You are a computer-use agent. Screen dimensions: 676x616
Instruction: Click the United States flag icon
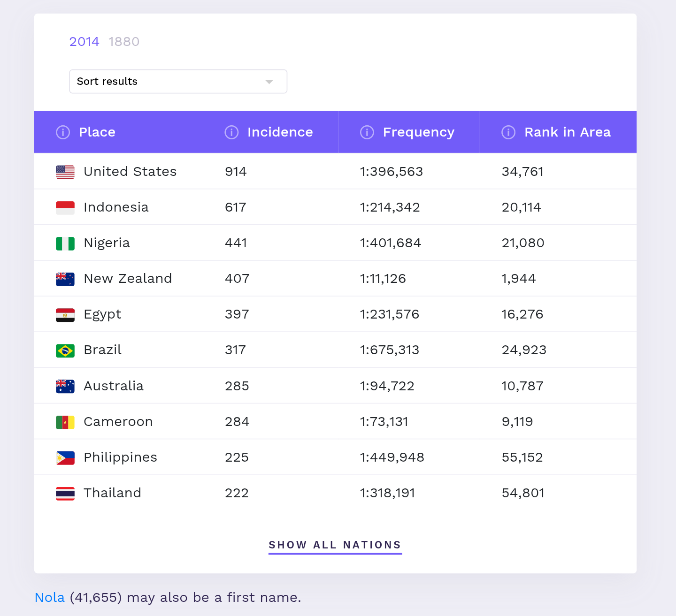[x=65, y=172]
